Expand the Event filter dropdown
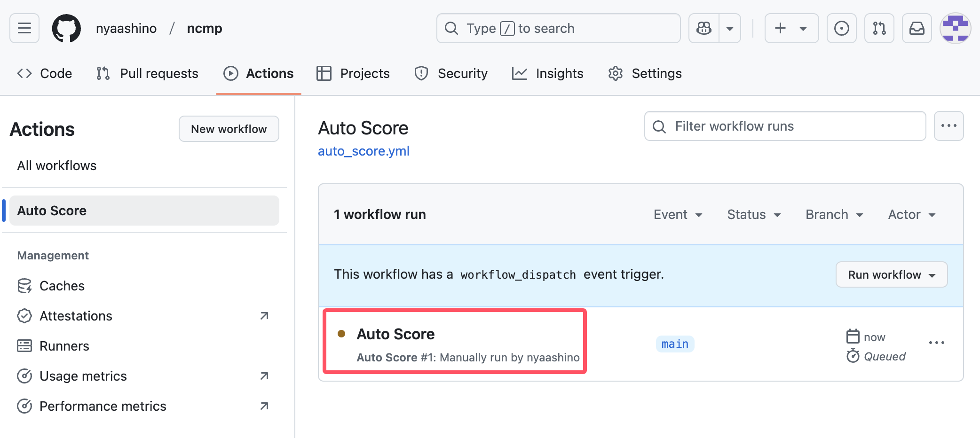 point(678,214)
